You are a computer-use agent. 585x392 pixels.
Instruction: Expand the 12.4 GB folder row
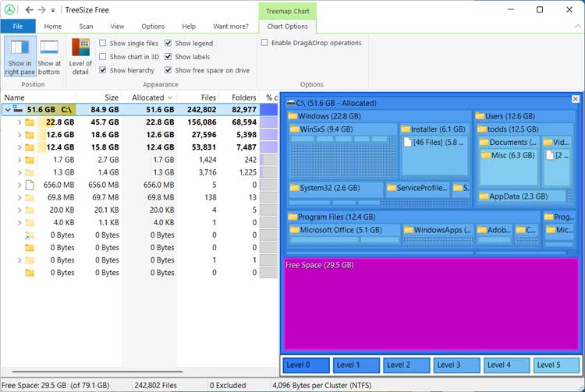pyautogui.click(x=19, y=147)
